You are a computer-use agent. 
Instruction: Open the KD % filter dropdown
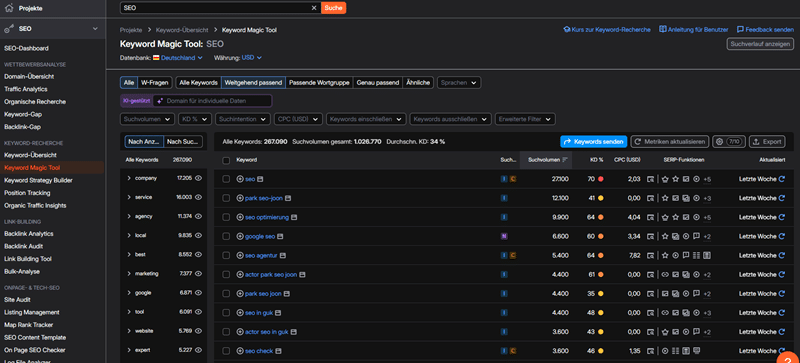pyautogui.click(x=195, y=119)
